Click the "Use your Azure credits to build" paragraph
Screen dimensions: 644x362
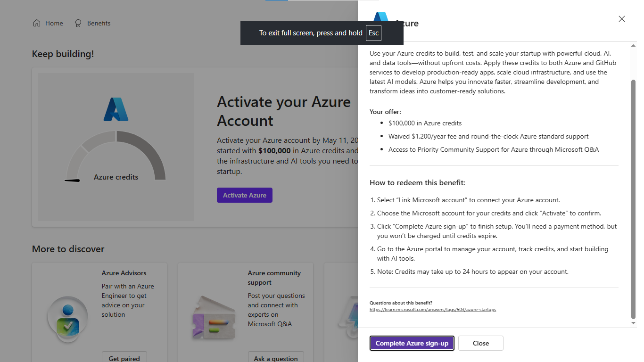pyautogui.click(x=493, y=73)
